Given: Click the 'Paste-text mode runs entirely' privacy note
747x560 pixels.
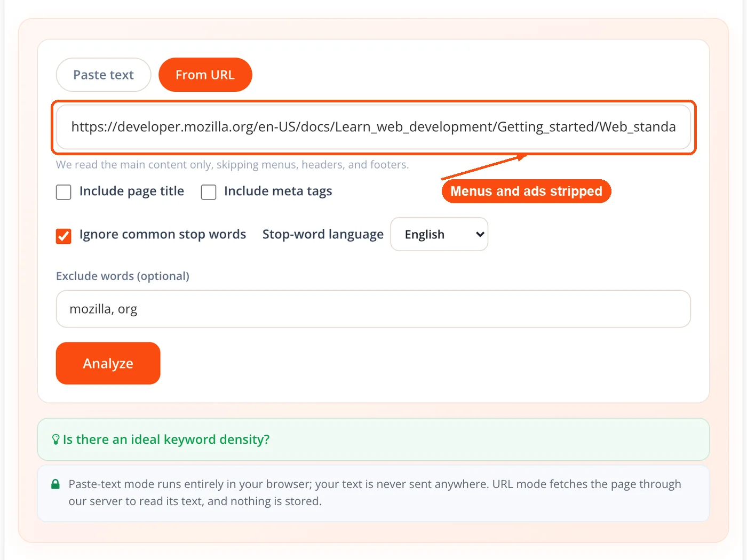Looking at the screenshot, I should (375, 493).
